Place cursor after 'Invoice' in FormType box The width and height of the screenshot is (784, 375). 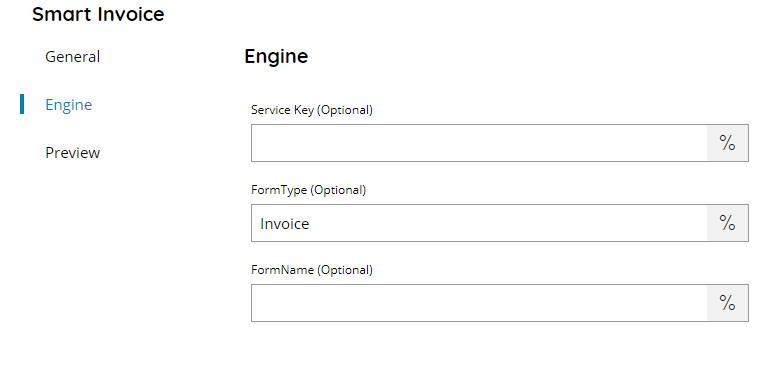click(312, 224)
